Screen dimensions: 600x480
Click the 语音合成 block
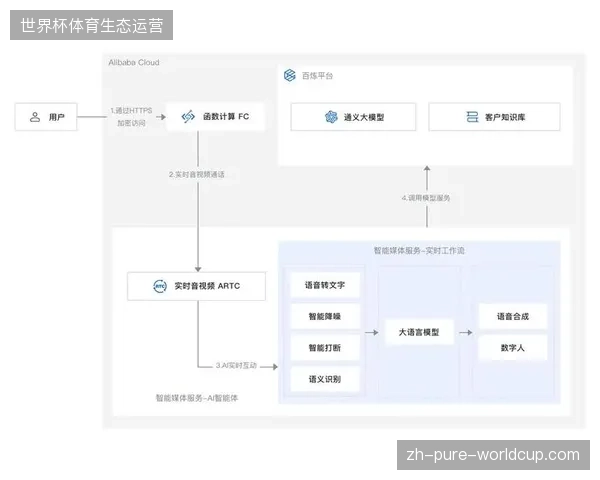coord(513,316)
